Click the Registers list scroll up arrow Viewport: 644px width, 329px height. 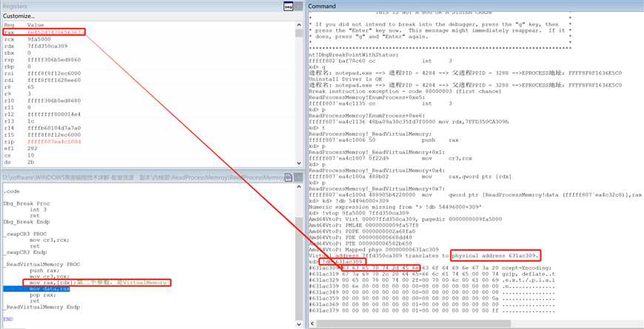coord(299,25)
